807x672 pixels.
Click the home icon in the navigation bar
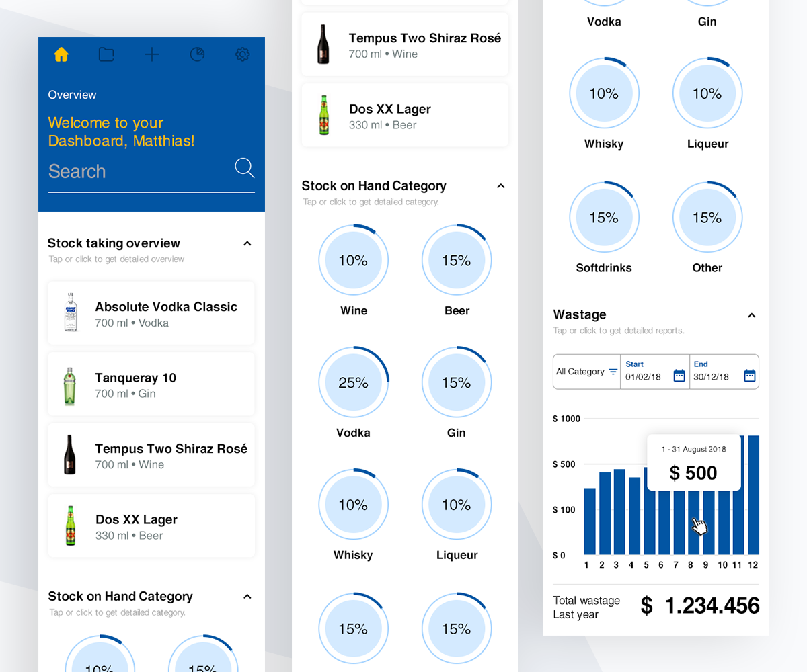(61, 54)
